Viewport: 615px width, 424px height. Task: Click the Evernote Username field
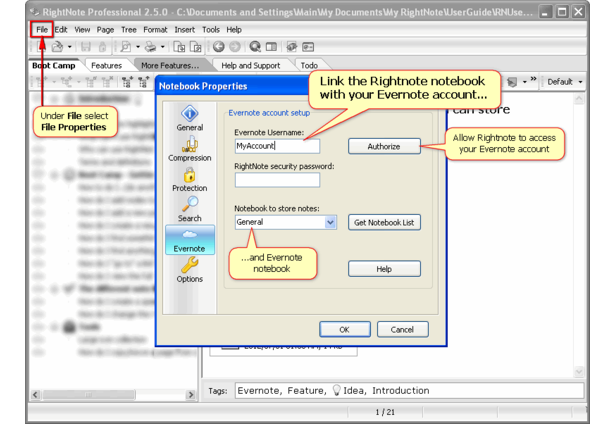pos(277,146)
